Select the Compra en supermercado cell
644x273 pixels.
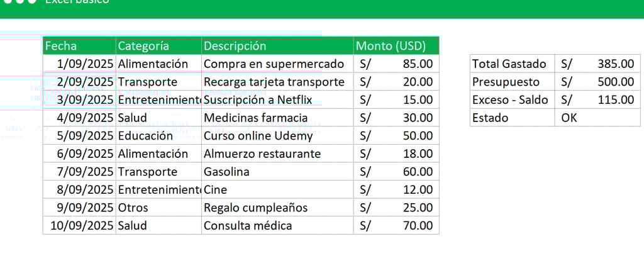point(277,64)
